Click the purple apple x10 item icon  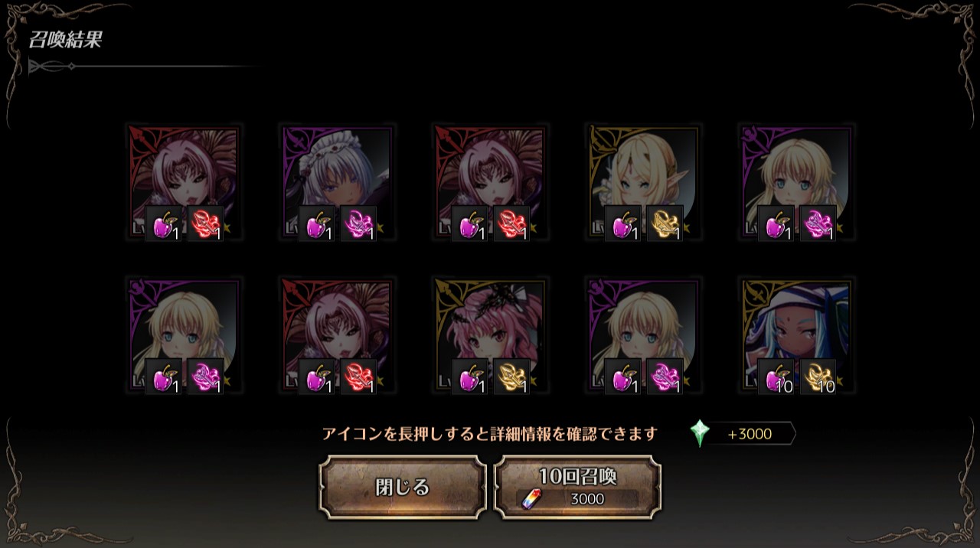[x=776, y=377]
